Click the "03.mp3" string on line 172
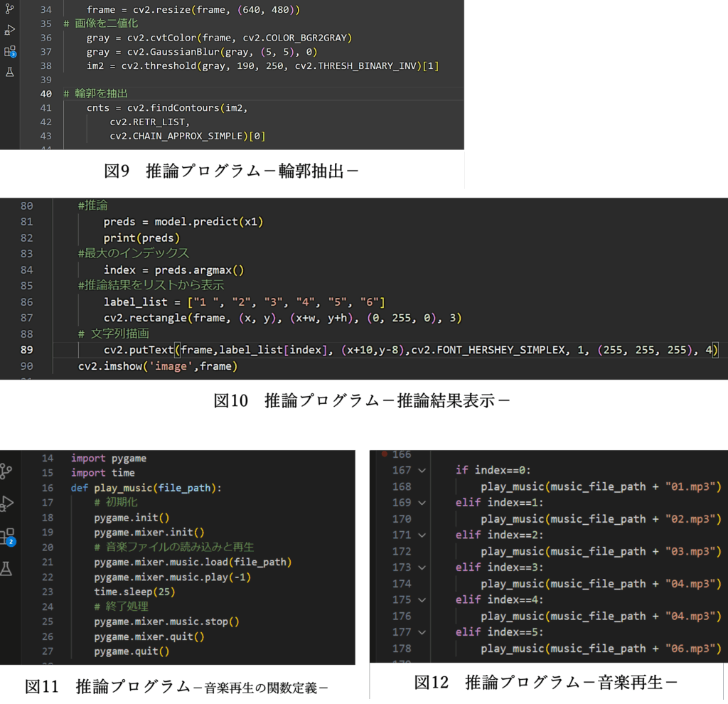This screenshot has width=728, height=704. (691, 552)
